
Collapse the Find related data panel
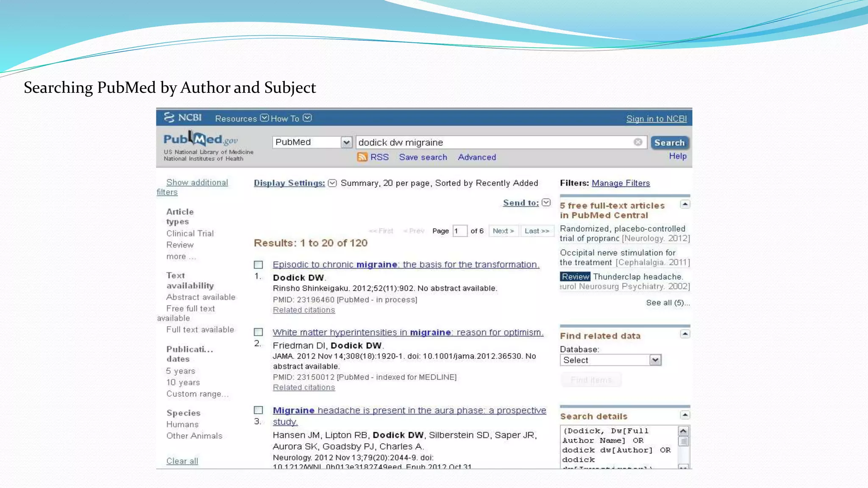click(x=685, y=334)
